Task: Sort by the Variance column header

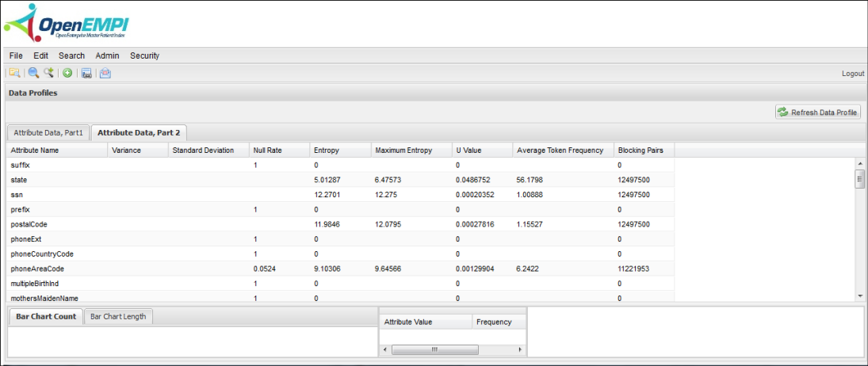Action: (x=138, y=151)
